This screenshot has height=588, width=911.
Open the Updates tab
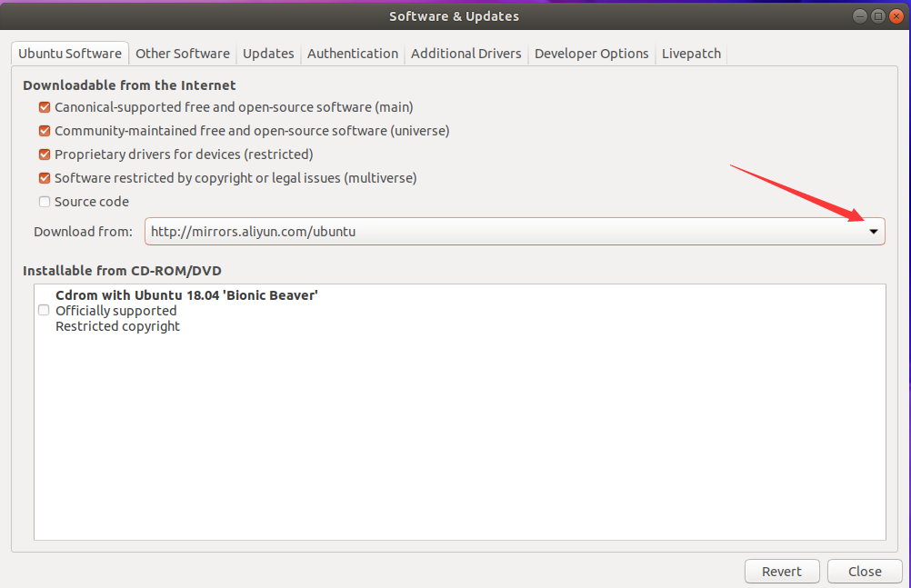(268, 54)
